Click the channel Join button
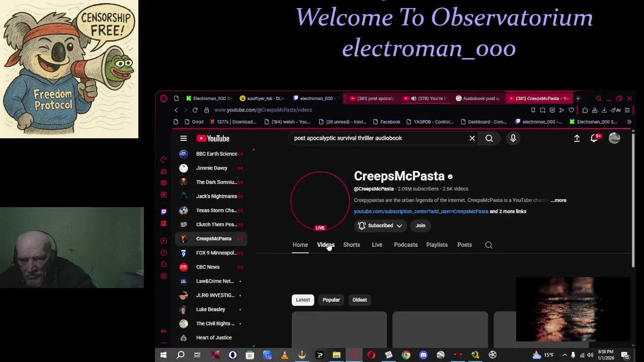Image resolution: width=644 pixels, height=362 pixels. pos(421,226)
